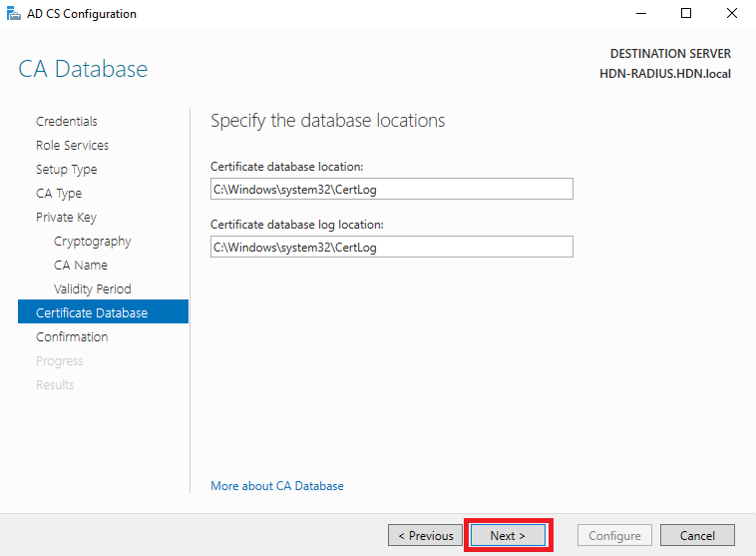
Task: Click the Certificate database log location field
Action: tap(392, 247)
